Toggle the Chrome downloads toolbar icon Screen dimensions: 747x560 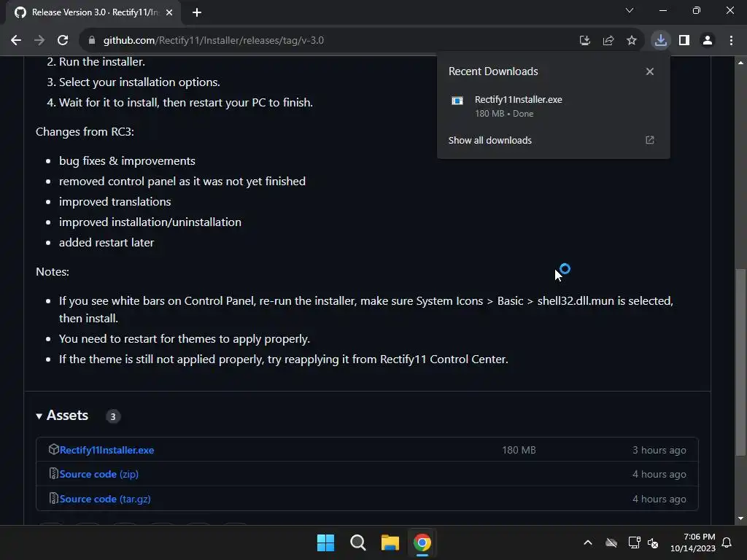coord(660,41)
